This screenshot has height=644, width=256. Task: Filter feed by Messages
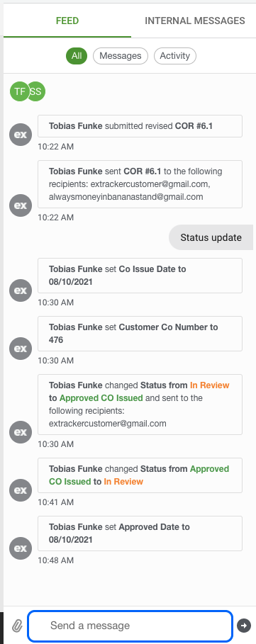121,56
